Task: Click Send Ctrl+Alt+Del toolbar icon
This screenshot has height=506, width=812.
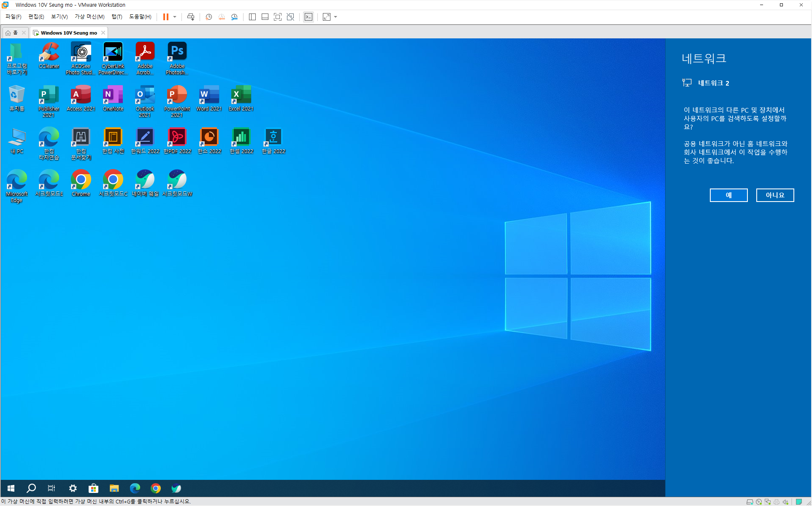Action: [191, 17]
